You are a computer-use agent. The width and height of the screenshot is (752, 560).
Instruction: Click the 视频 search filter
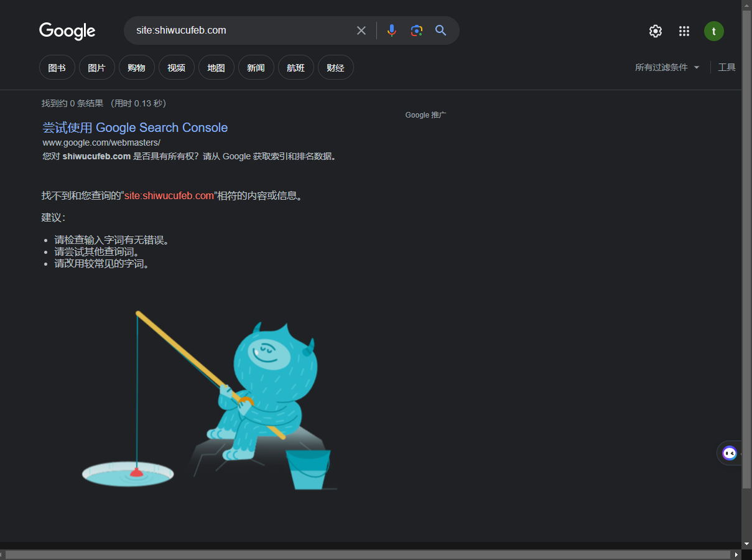click(x=176, y=67)
